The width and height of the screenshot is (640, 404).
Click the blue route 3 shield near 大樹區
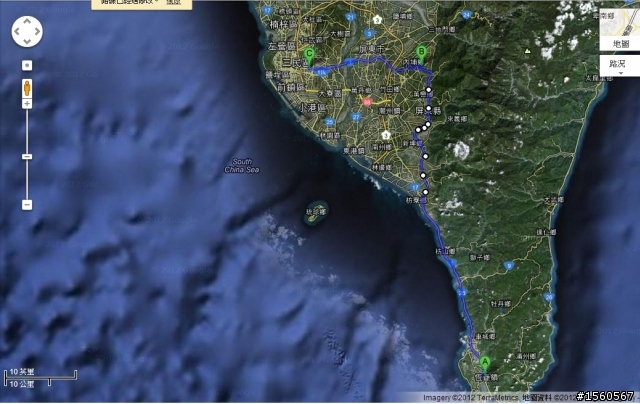[x=369, y=33]
